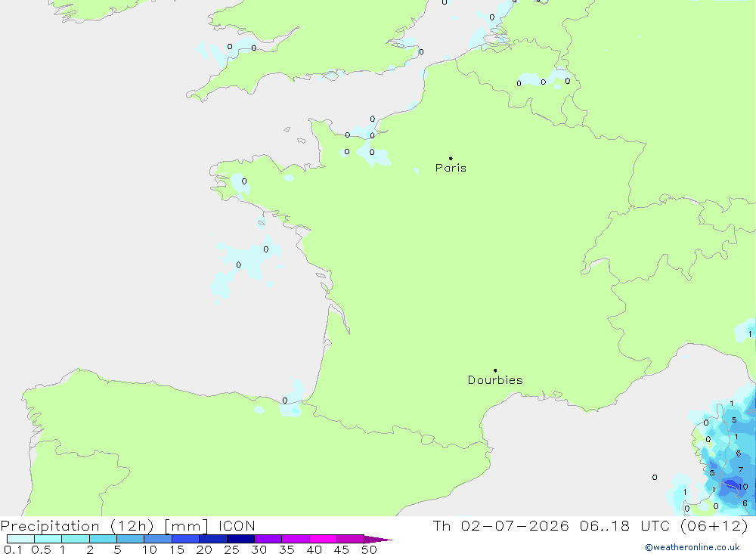The width and height of the screenshot is (756, 554).
Task: Click the legend value label '25'
Action: point(231,549)
